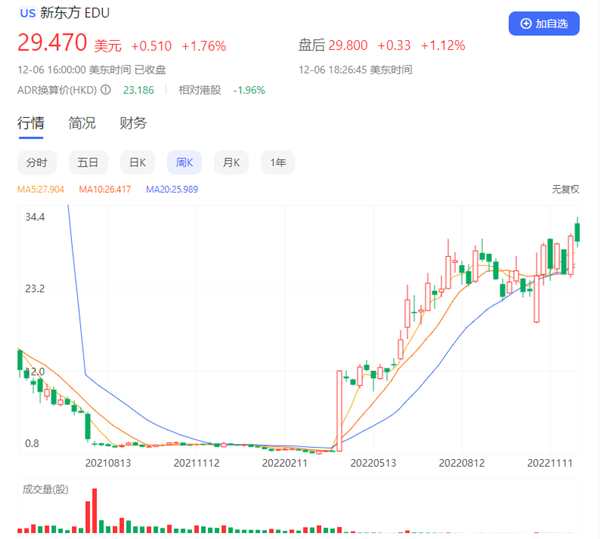Click the MA10:26.417 indicator label
This screenshot has height=539, width=600.
click(105, 189)
